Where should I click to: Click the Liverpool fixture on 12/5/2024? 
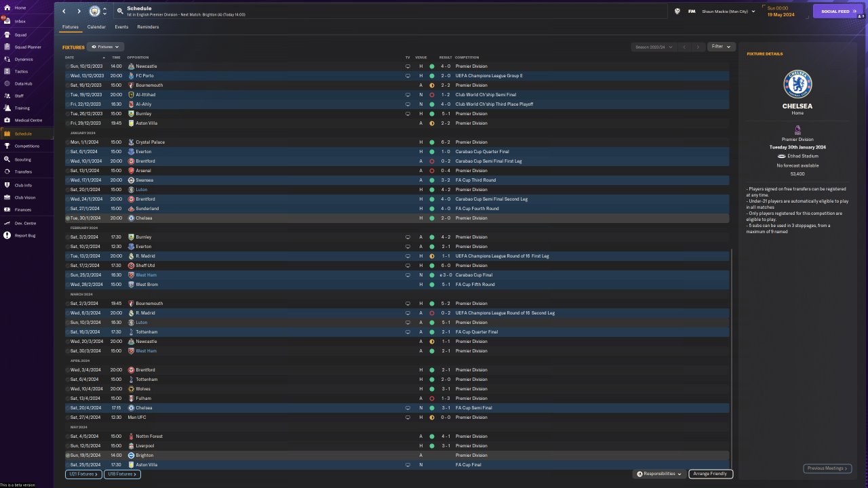point(397,446)
